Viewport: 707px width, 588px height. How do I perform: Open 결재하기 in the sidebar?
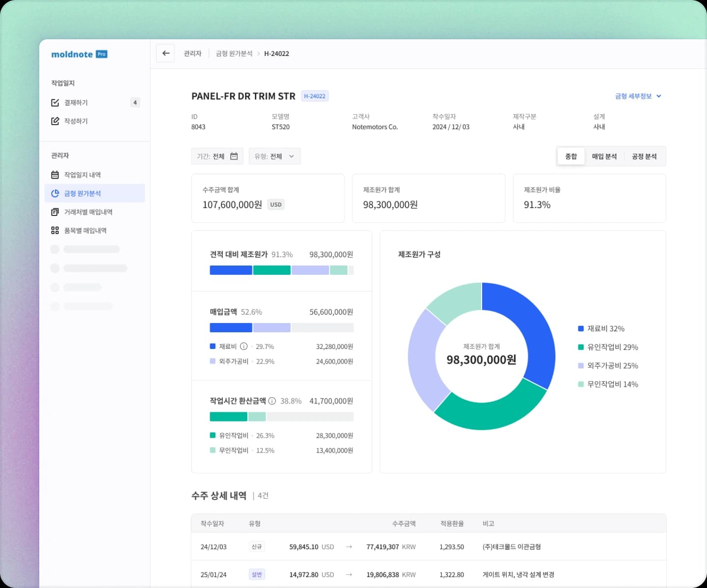point(95,103)
